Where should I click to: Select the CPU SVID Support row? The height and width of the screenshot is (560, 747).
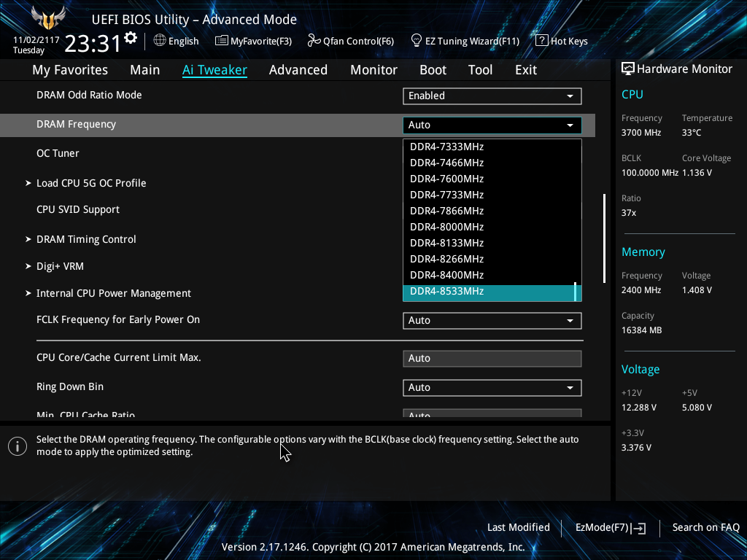tap(77, 210)
